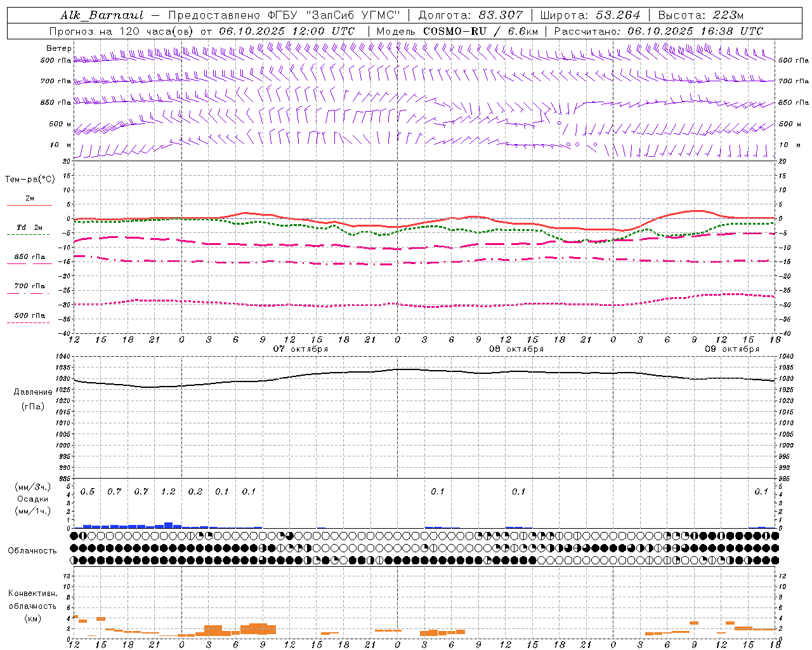Click the '(мм/1ч.)' unit label
Viewport: 812px width, 650px height.
(x=33, y=511)
